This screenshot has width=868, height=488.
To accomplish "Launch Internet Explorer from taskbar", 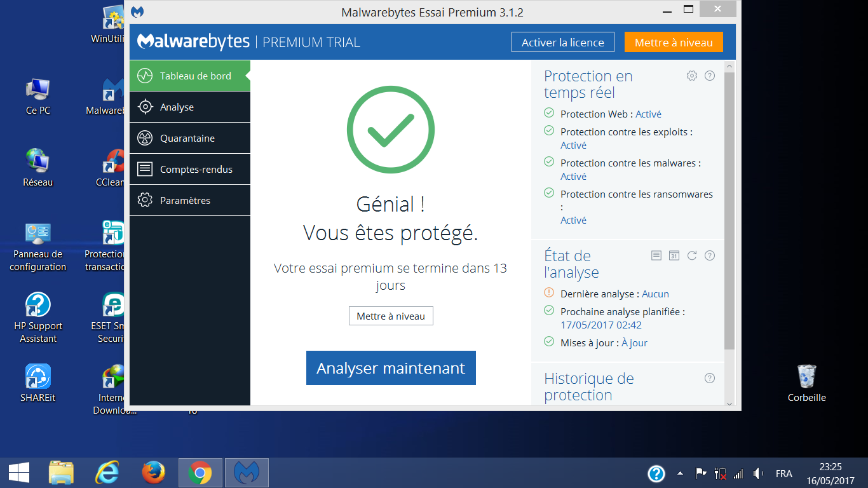I will click(107, 473).
